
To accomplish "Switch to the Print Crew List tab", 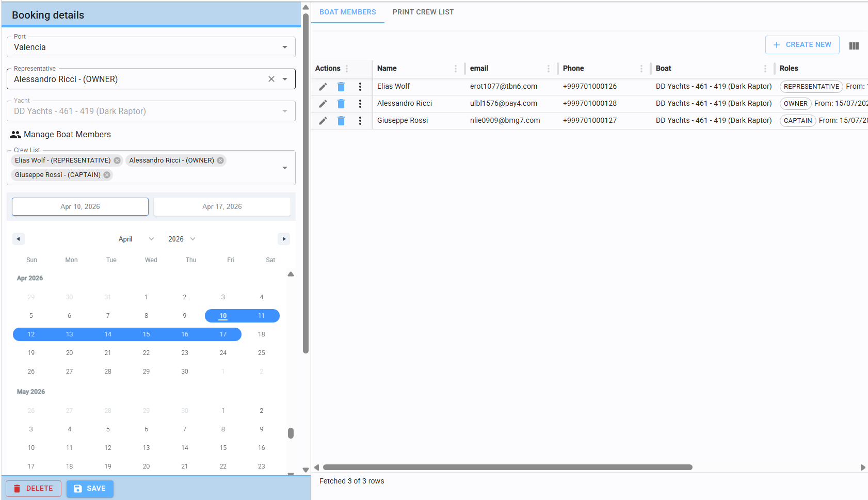I will tap(423, 12).
